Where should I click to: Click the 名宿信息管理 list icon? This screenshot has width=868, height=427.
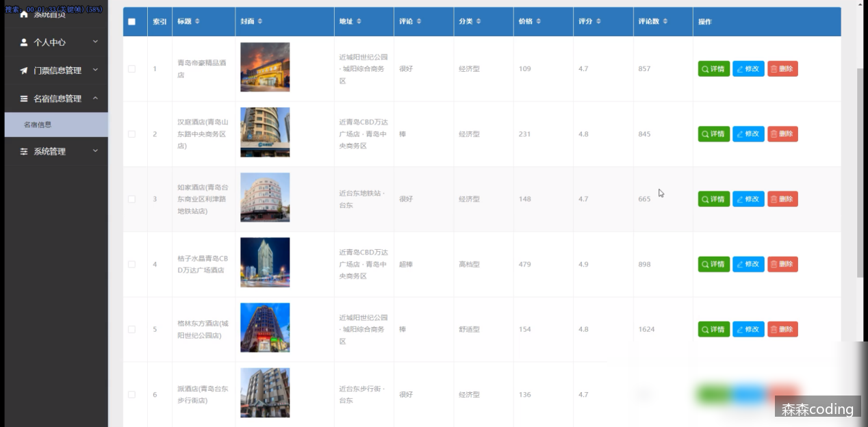coord(25,99)
